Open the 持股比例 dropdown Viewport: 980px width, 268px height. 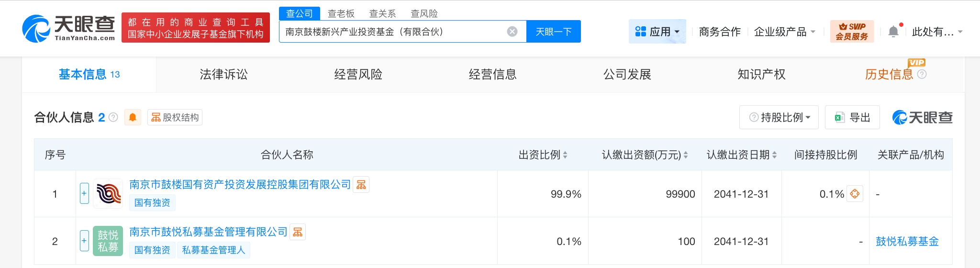(779, 117)
